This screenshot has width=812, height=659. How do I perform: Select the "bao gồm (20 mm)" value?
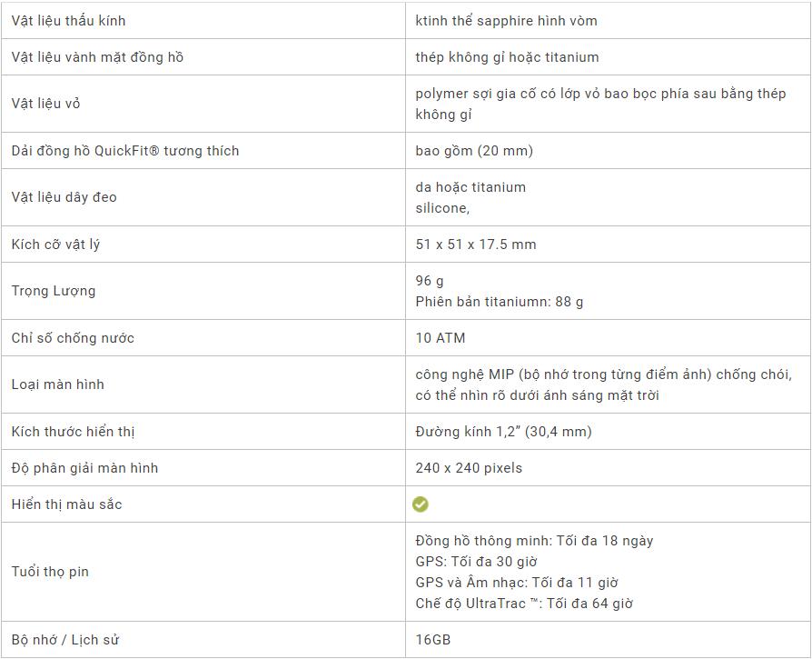tap(474, 151)
